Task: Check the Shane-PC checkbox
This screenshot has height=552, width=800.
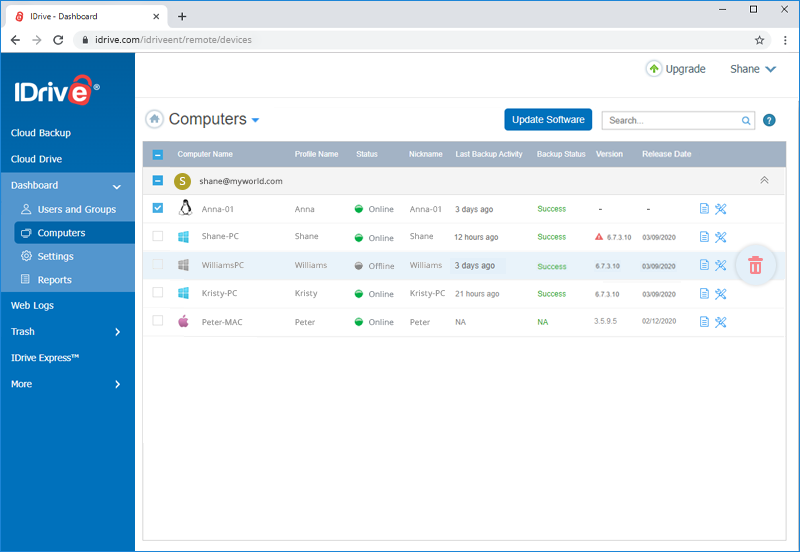Action: click(x=158, y=236)
